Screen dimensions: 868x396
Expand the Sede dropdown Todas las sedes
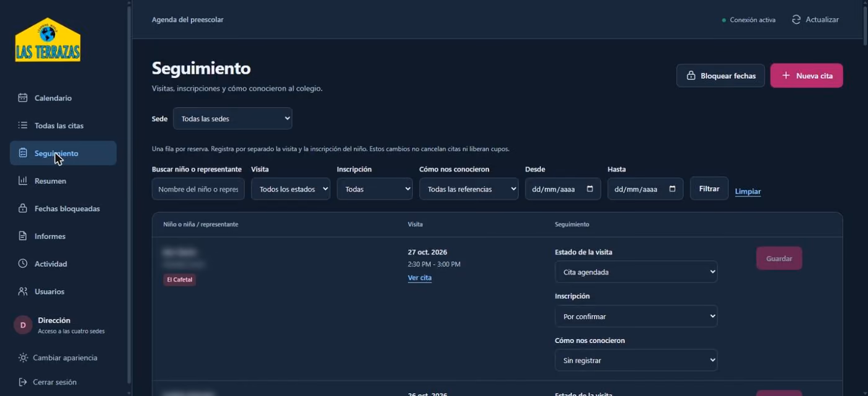point(232,118)
